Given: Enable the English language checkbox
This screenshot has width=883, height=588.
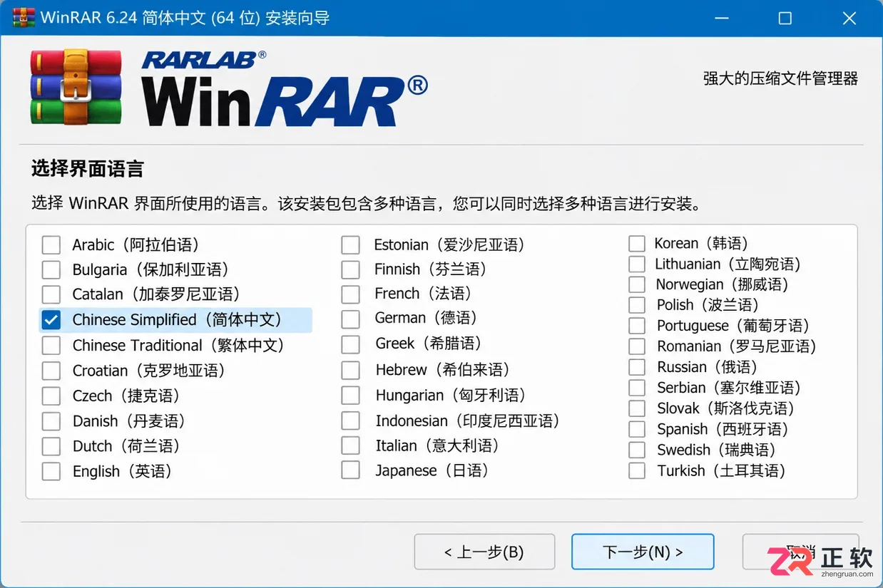Looking at the screenshot, I should click(x=51, y=471).
